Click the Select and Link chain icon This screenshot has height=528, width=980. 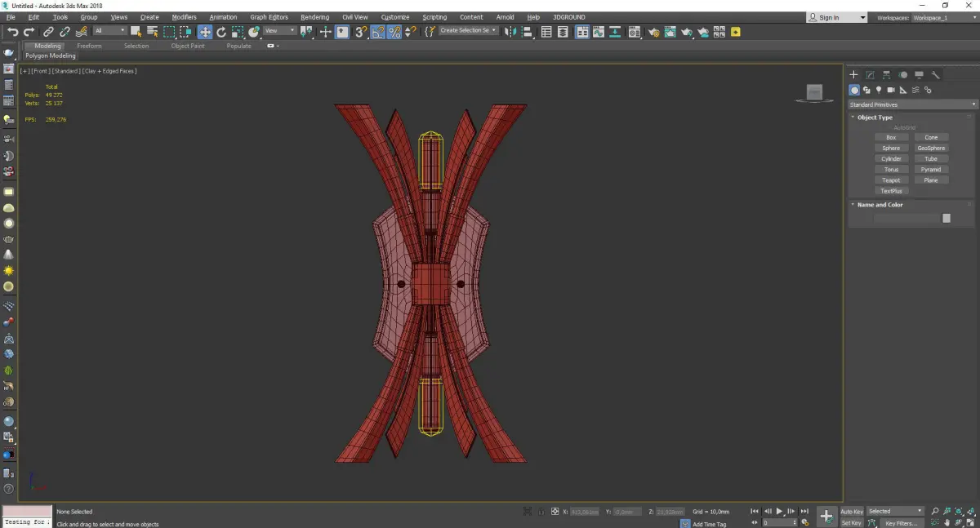[49, 32]
